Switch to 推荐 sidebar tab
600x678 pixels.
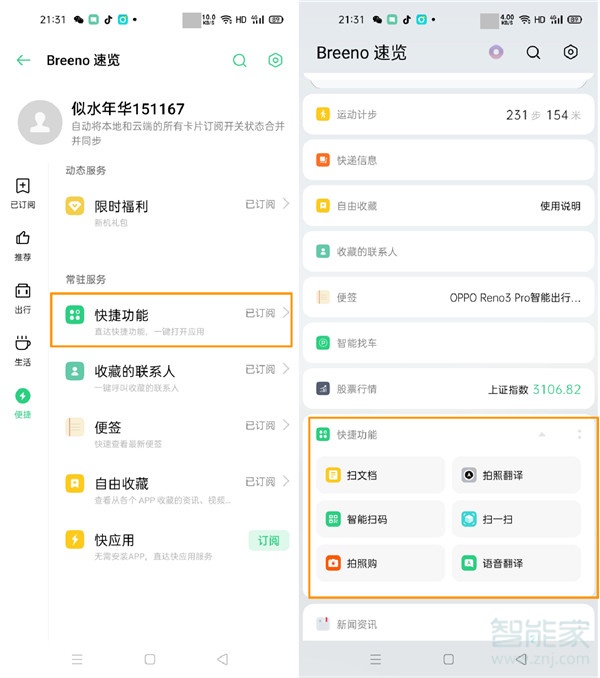click(x=23, y=244)
